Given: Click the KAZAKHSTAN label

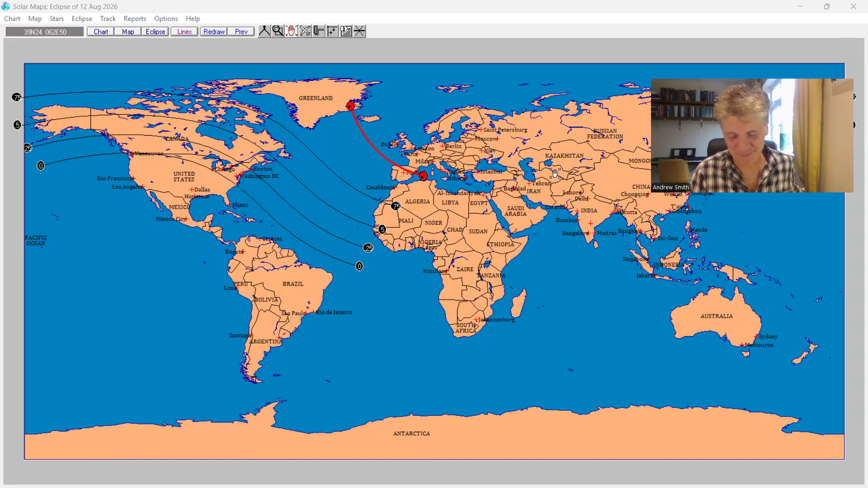Looking at the screenshot, I should [x=564, y=156].
